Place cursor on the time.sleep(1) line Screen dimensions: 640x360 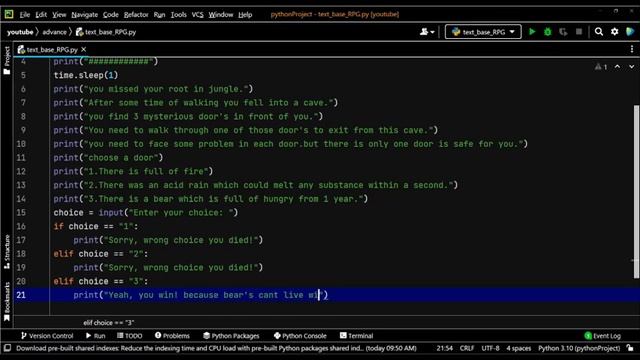click(86, 75)
